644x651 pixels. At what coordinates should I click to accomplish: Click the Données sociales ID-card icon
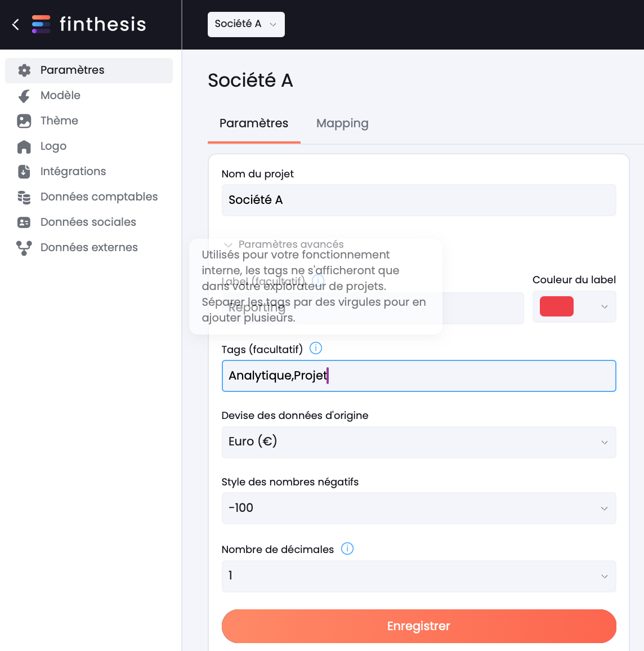click(24, 222)
